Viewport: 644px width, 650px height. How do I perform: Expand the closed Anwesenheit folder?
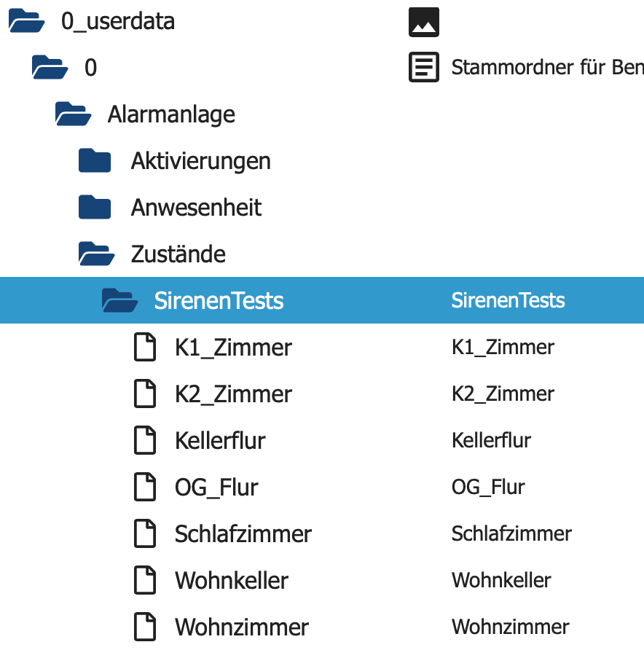point(95,208)
